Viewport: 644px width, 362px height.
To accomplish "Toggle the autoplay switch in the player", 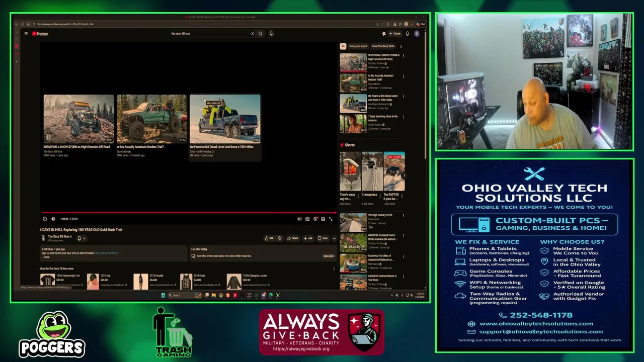I will click(x=300, y=219).
